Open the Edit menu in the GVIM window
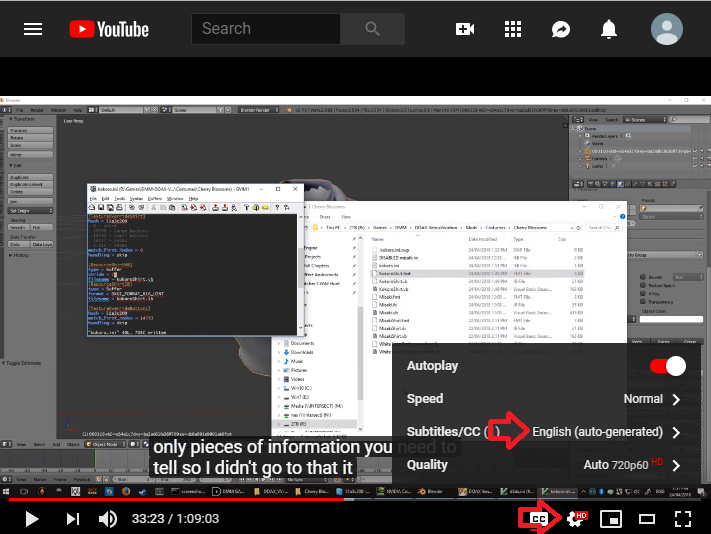 click(x=105, y=199)
